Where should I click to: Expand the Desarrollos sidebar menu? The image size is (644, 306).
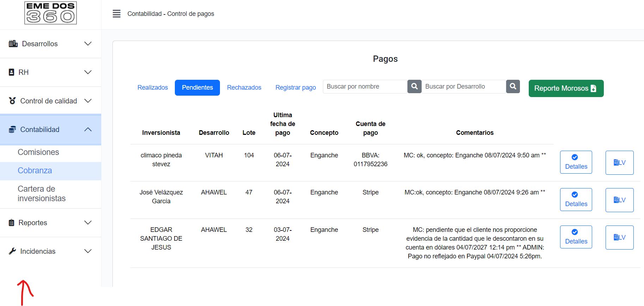point(50,44)
